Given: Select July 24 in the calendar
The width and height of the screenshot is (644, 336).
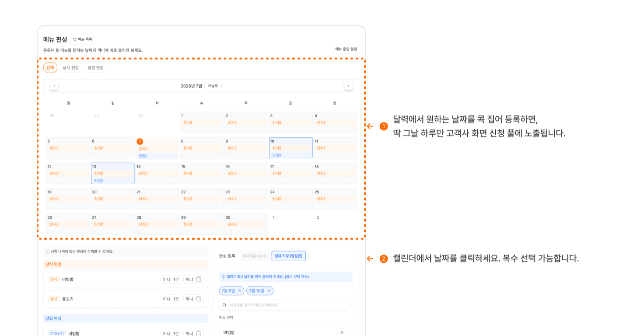Looking at the screenshot, I should (291, 199).
